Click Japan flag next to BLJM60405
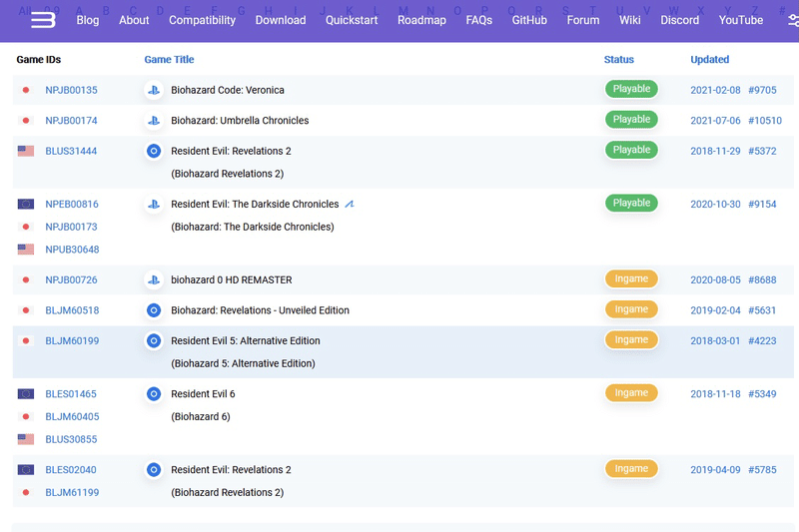 (x=26, y=417)
